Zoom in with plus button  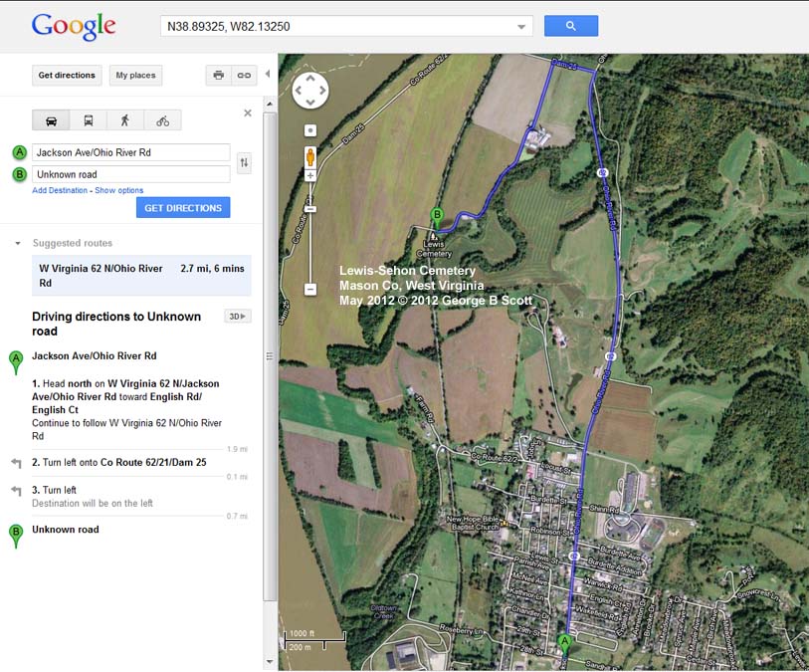(x=310, y=176)
